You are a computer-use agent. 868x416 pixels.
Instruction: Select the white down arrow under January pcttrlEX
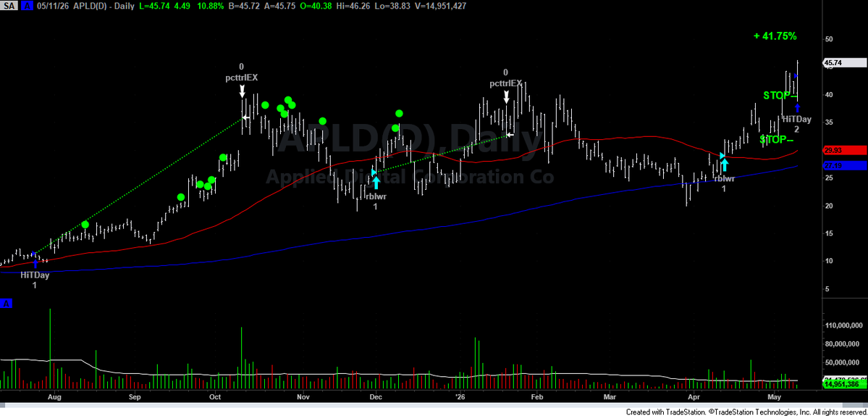506,96
